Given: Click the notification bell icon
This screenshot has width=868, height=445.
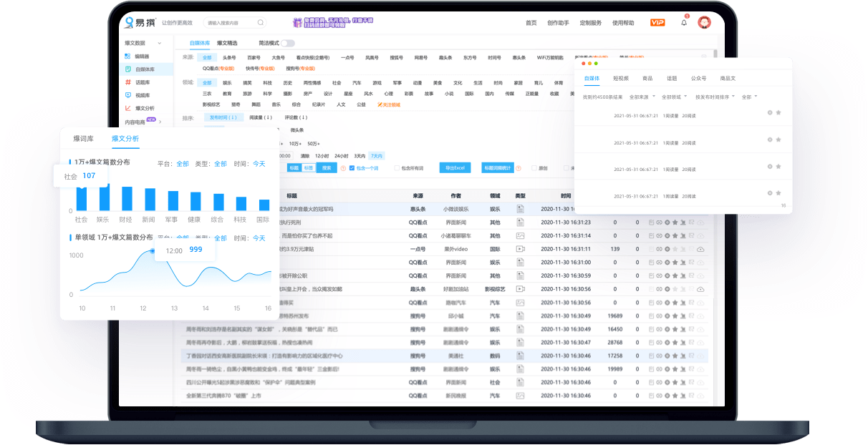Looking at the screenshot, I should point(684,23).
